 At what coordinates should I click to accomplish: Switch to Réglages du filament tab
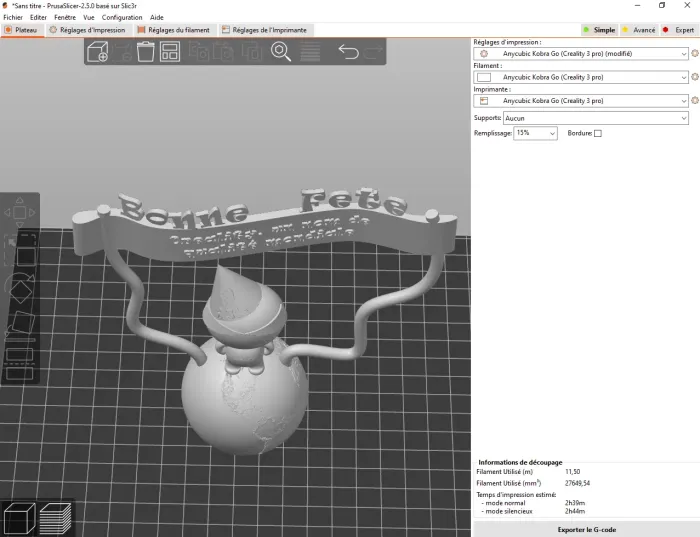(x=174, y=30)
